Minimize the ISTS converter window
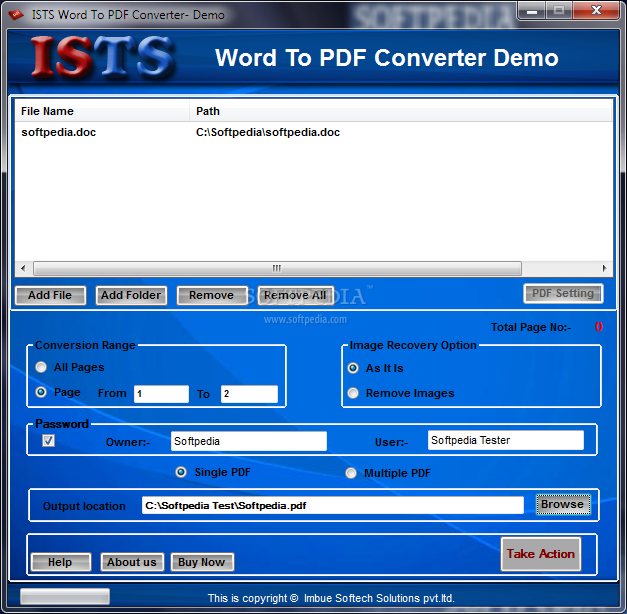Image resolution: width=627 pixels, height=614 pixels. 532,11
